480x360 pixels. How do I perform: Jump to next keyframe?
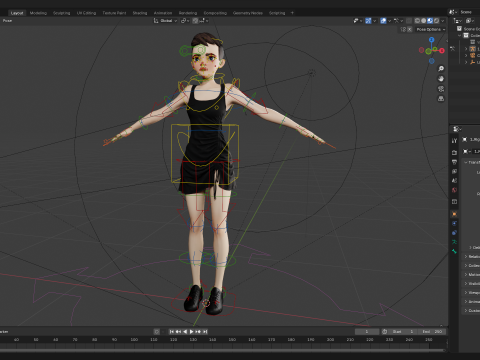(198, 332)
